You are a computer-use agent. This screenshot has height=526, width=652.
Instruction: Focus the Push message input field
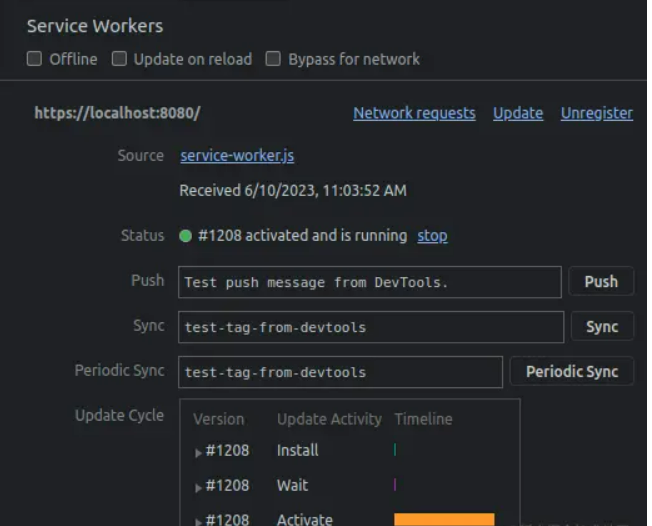pos(370,282)
